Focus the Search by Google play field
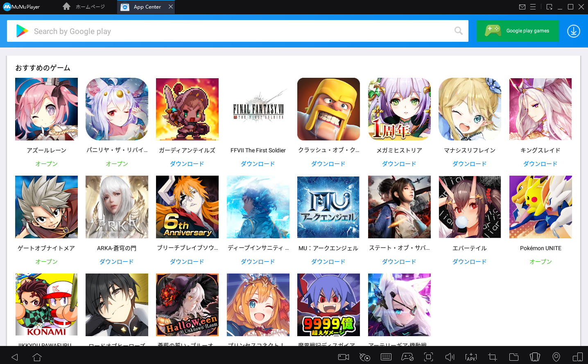588x364 pixels. point(237,31)
